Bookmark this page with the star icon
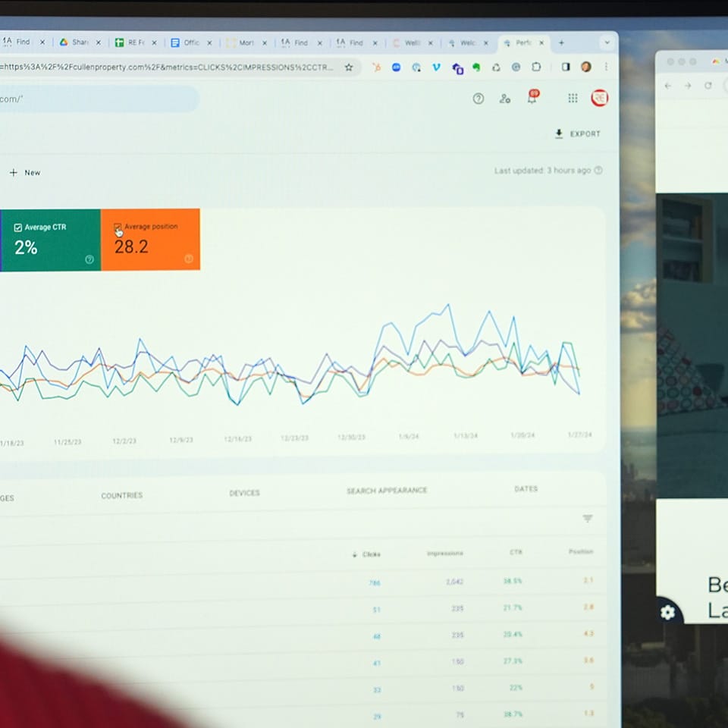The image size is (728, 728). tap(349, 67)
